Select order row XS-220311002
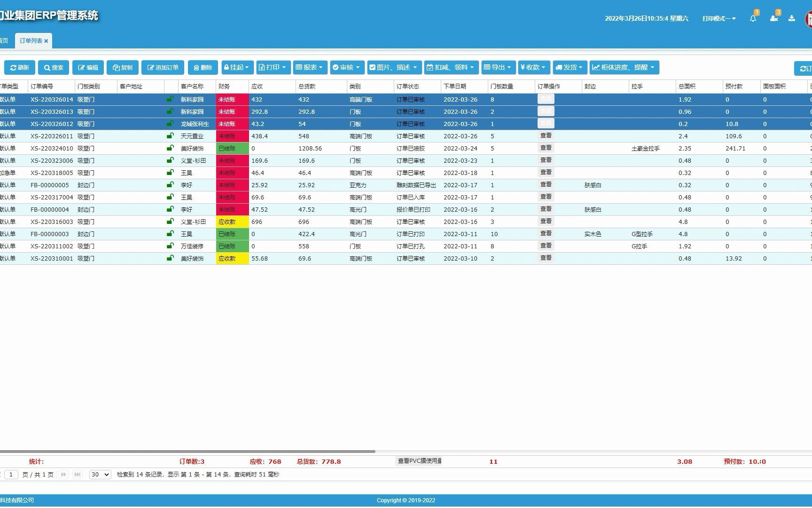 (x=406, y=246)
